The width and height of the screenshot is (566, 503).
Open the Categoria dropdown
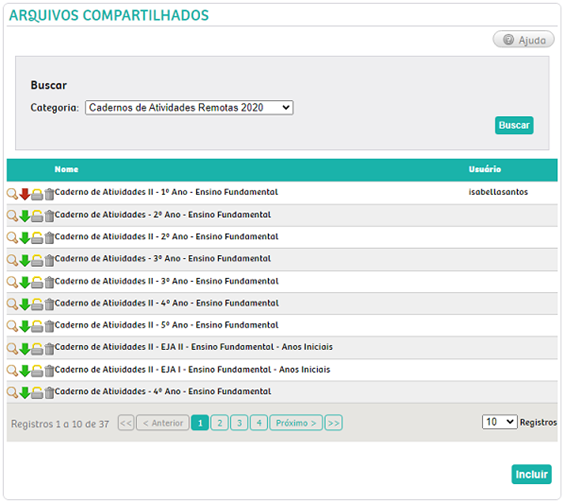[189, 108]
